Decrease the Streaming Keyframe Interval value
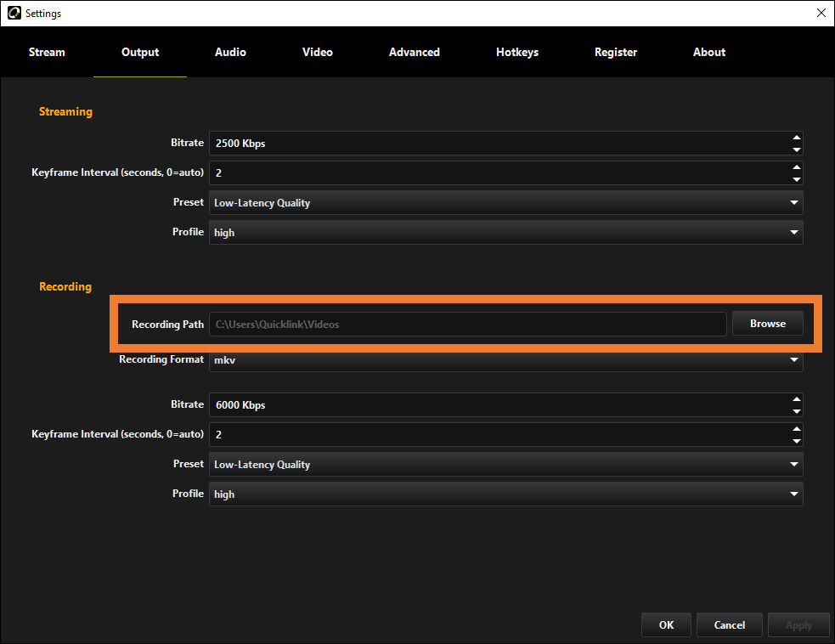This screenshot has width=835, height=644. pos(797,179)
